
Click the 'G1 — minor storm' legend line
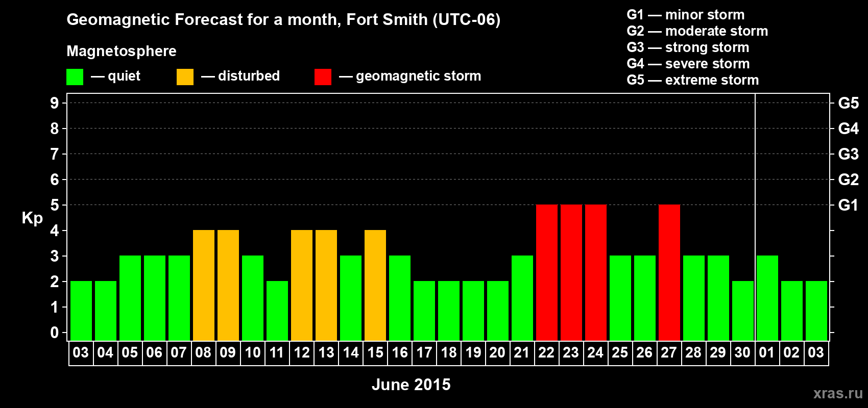click(x=686, y=15)
